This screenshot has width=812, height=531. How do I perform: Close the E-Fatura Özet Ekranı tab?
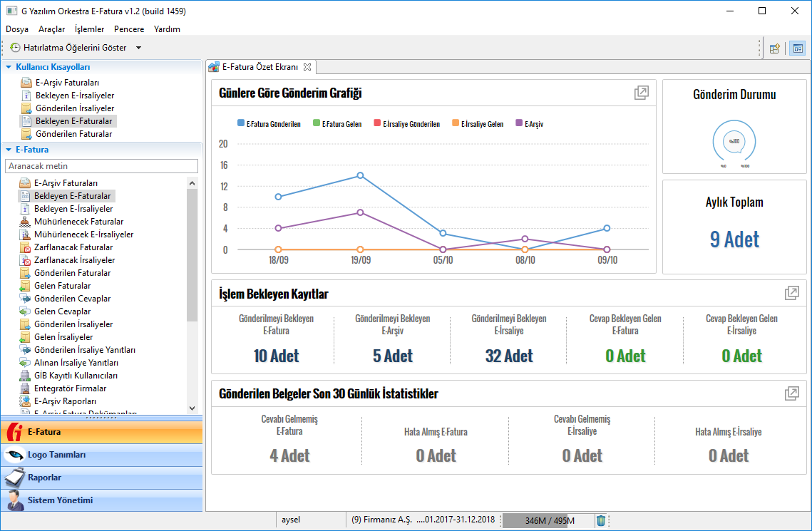click(307, 67)
